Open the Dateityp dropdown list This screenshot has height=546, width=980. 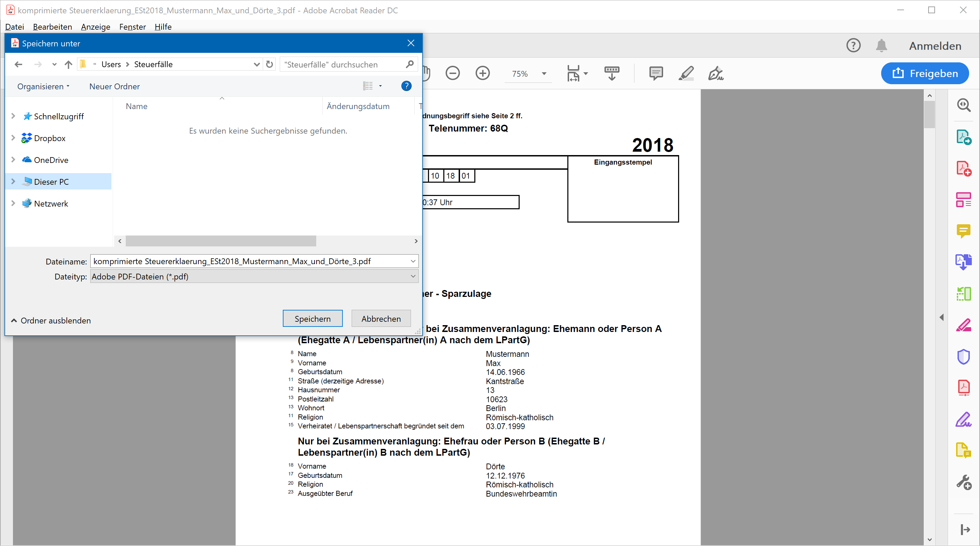pyautogui.click(x=413, y=277)
